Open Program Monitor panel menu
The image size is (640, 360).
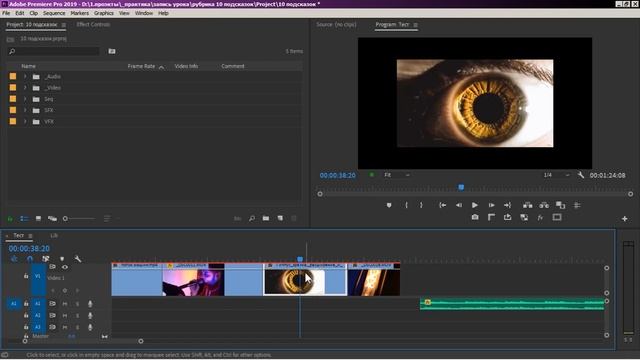pos(416,25)
